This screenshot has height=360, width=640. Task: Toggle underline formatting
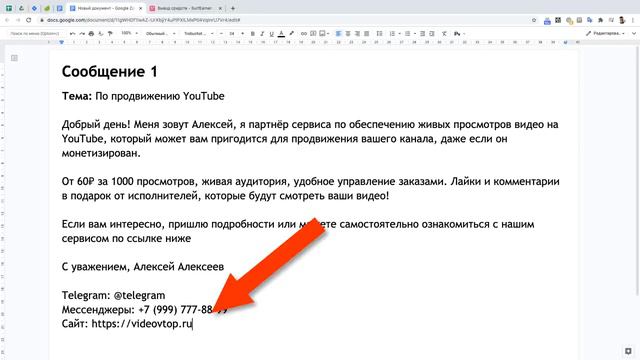click(271, 33)
